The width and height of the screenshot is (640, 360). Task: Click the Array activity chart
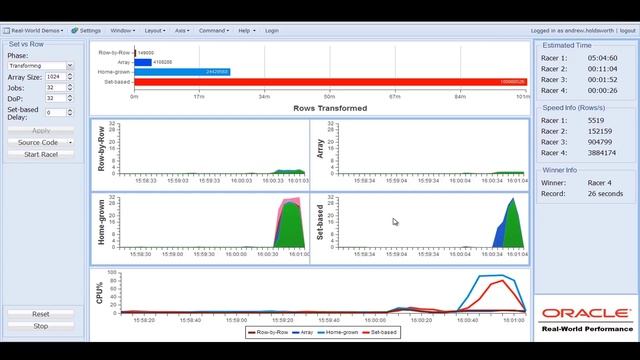(420, 155)
